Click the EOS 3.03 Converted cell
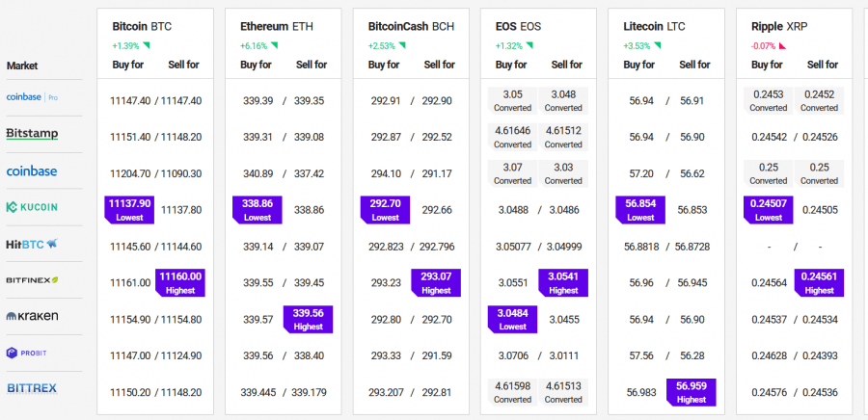The width and height of the screenshot is (868, 420). [563, 173]
